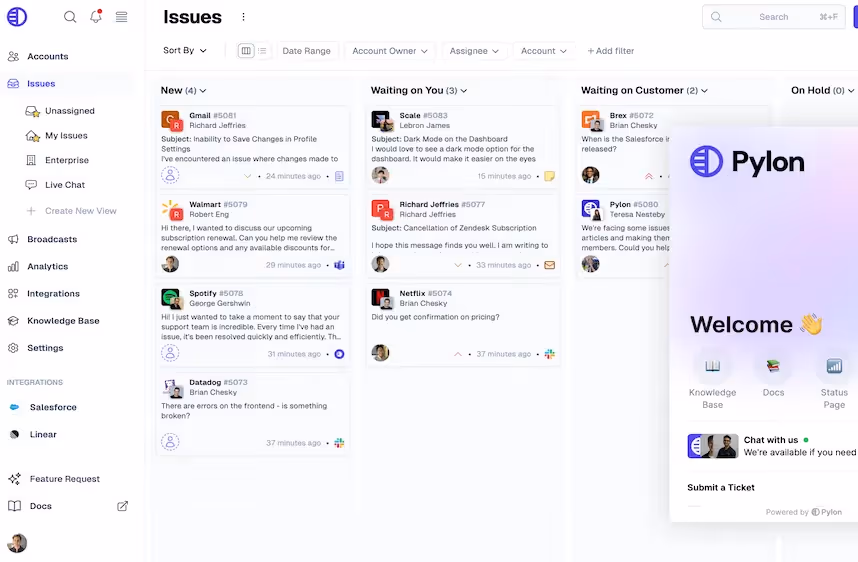Image resolution: width=858 pixels, height=562 pixels.
Task: Open the Walmart #5079 issue card
Action: (x=253, y=235)
